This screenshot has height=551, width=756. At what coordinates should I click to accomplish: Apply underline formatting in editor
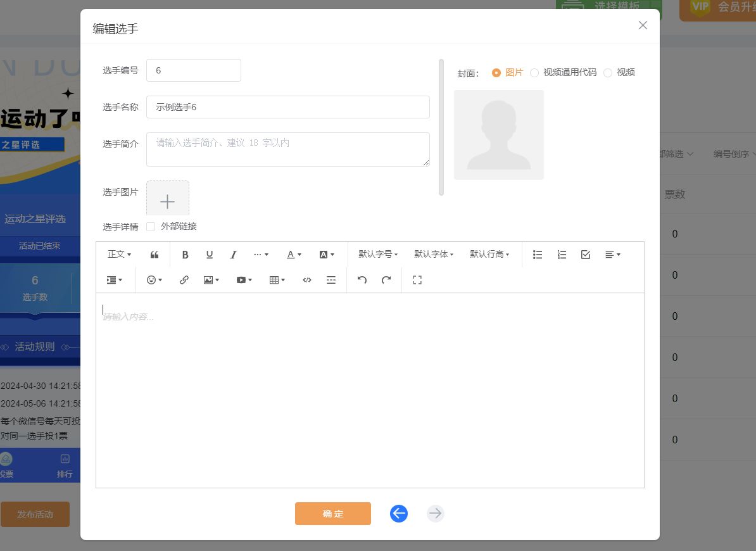[210, 255]
